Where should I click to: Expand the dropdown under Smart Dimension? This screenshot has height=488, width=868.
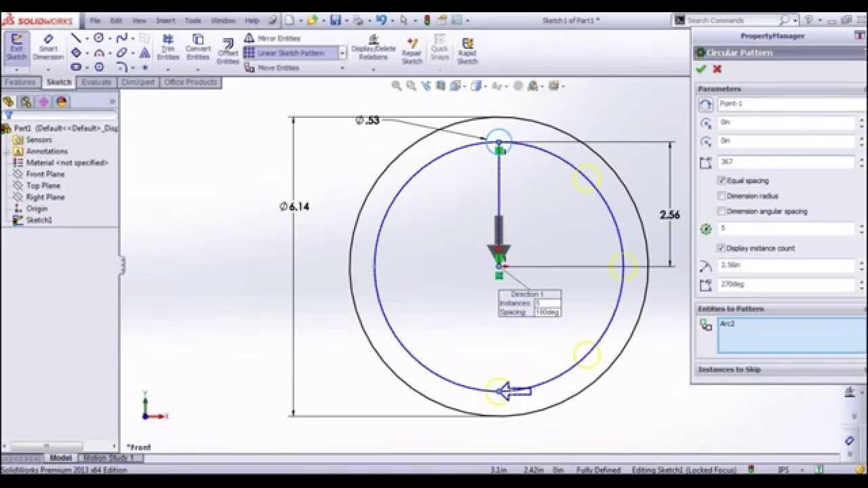pos(48,68)
